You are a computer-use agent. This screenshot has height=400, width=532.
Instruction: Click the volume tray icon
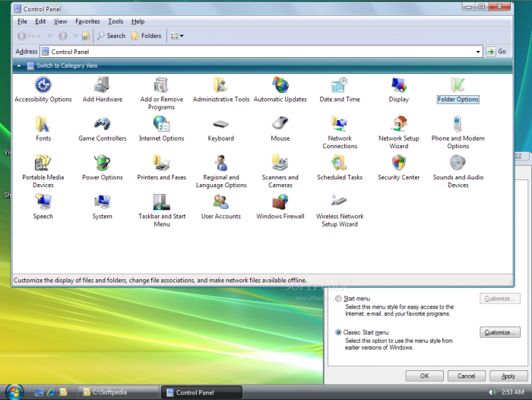click(492, 392)
